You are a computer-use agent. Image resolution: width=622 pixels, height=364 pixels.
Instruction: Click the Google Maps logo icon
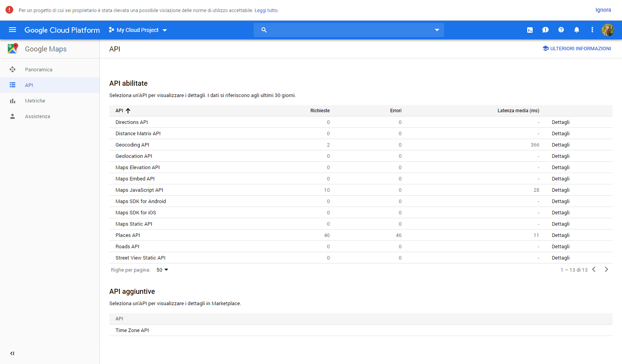(13, 49)
